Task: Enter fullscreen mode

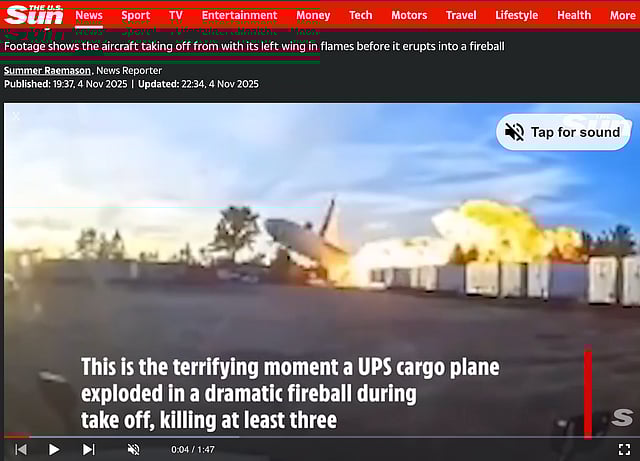Action: (x=624, y=450)
